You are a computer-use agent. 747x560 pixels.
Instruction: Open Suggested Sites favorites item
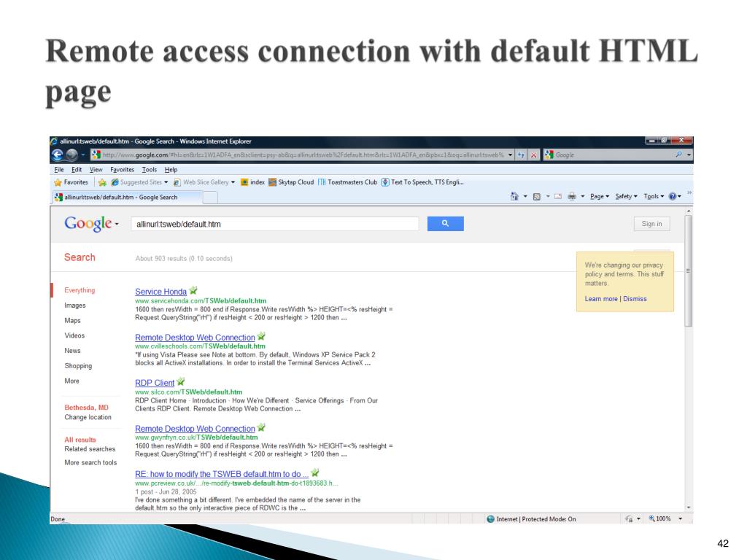(136, 182)
